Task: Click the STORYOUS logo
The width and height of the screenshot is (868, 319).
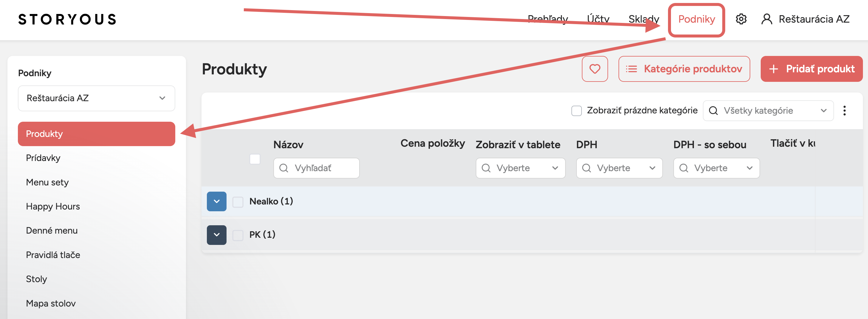Action: click(x=67, y=19)
